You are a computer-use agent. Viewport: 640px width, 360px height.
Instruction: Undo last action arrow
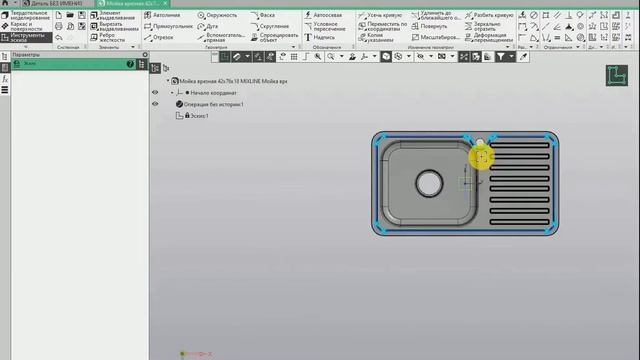59,38
